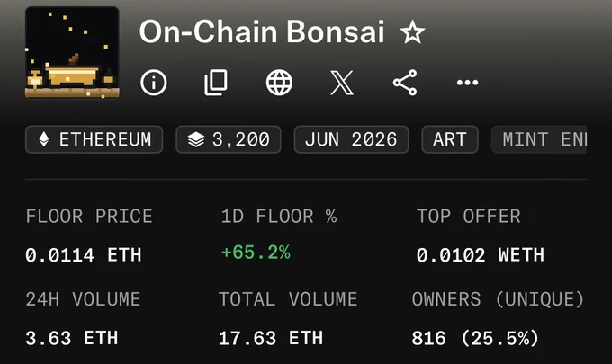Click the +65.2% floor change value
The width and height of the screenshot is (612, 364).
pos(256,253)
